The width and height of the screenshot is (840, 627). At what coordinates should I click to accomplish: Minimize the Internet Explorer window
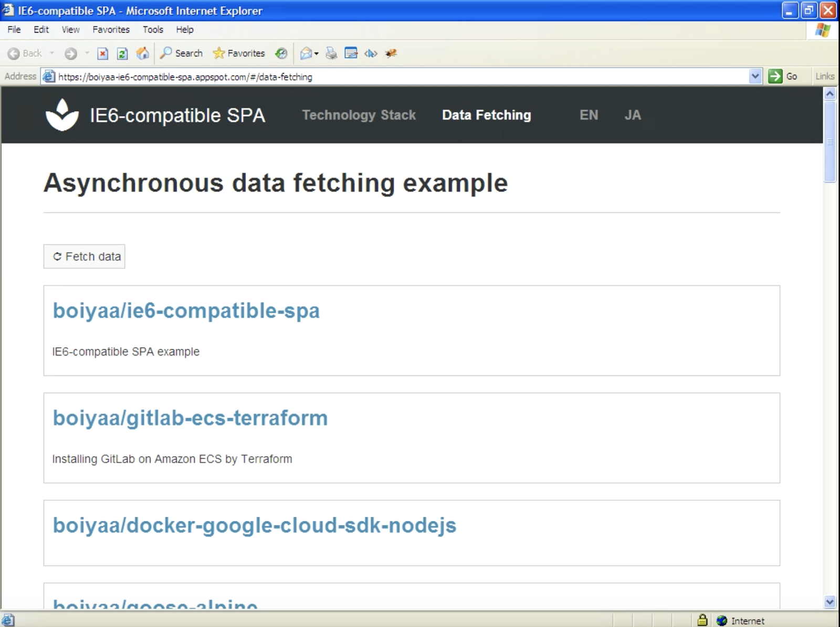pyautogui.click(x=790, y=11)
